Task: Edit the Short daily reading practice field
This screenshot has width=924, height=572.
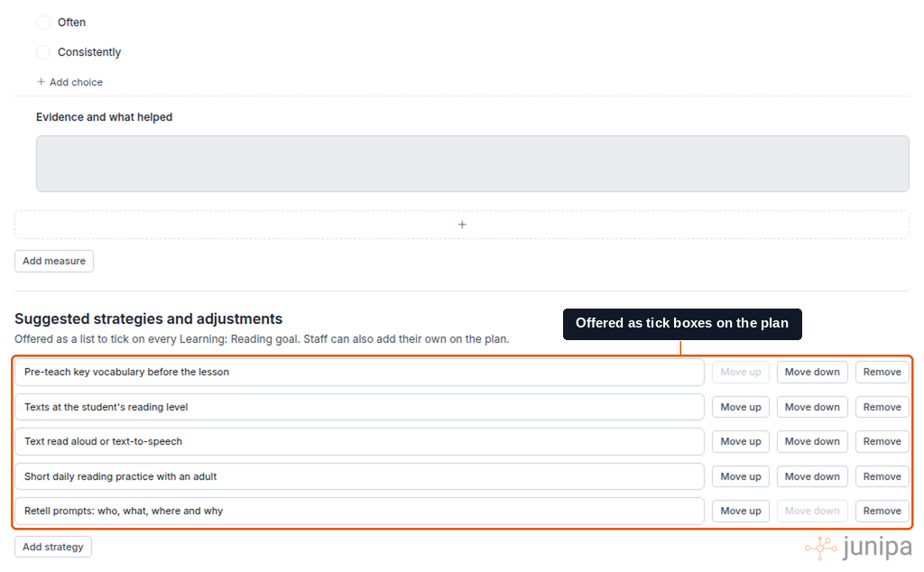Action: pos(359,476)
